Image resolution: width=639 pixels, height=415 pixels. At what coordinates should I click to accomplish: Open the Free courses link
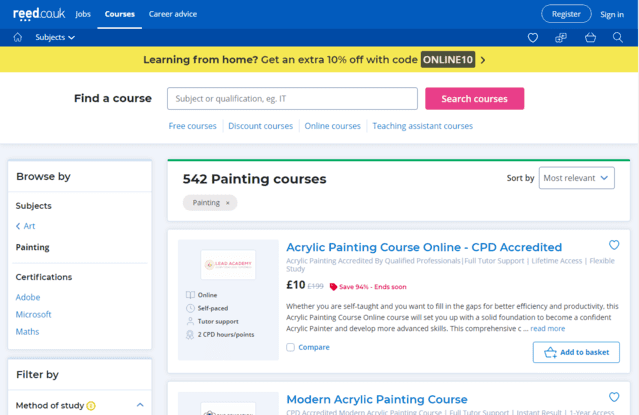(192, 126)
